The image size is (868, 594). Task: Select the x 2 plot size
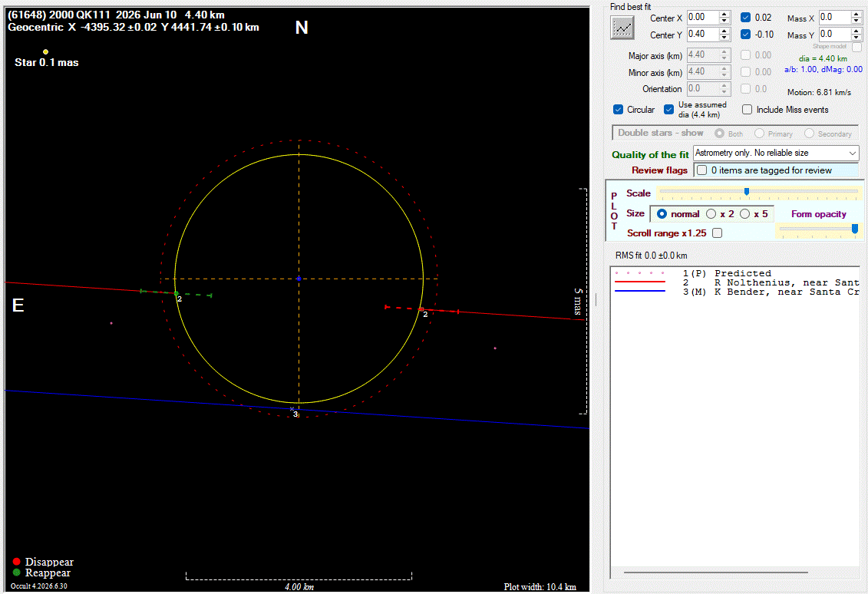pyautogui.click(x=711, y=213)
